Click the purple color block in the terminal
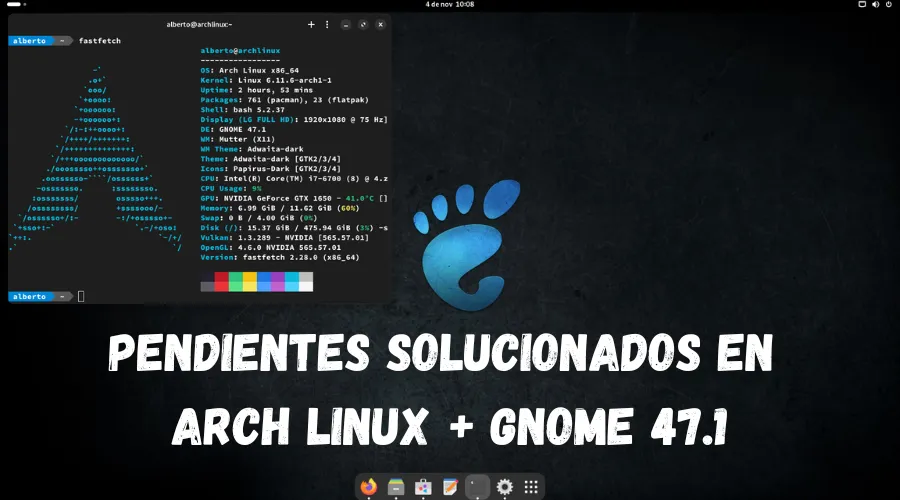900x500 pixels. coord(278,282)
